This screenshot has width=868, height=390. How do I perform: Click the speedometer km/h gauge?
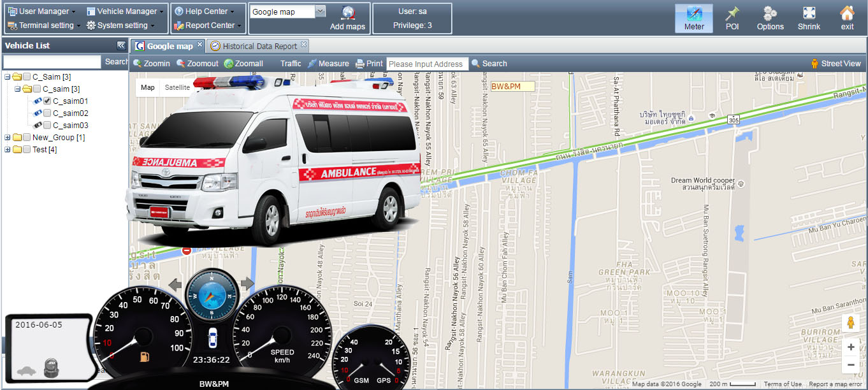pos(282,335)
